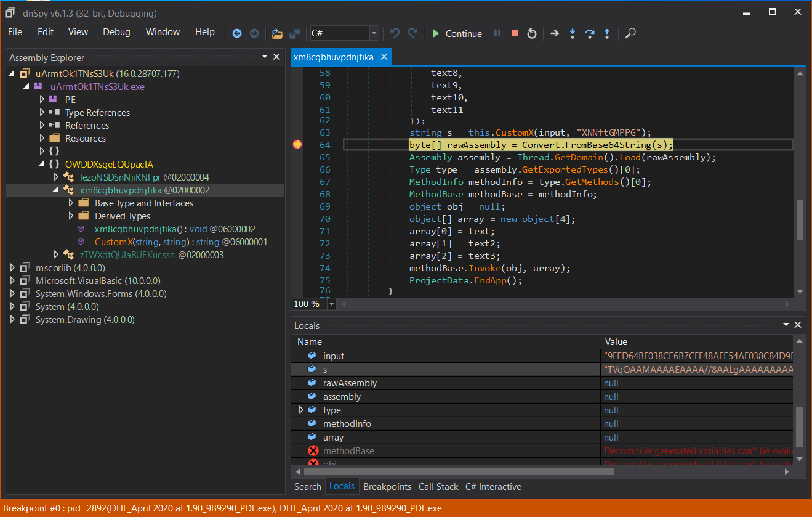This screenshot has width=812, height=517.
Task: Open the C# language dropdown
Action: [374, 33]
